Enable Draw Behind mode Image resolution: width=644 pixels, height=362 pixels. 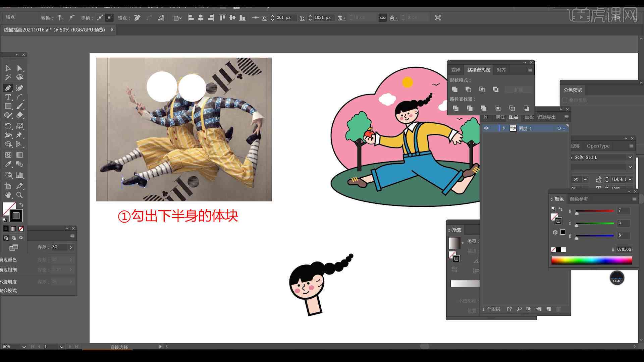[14, 238]
